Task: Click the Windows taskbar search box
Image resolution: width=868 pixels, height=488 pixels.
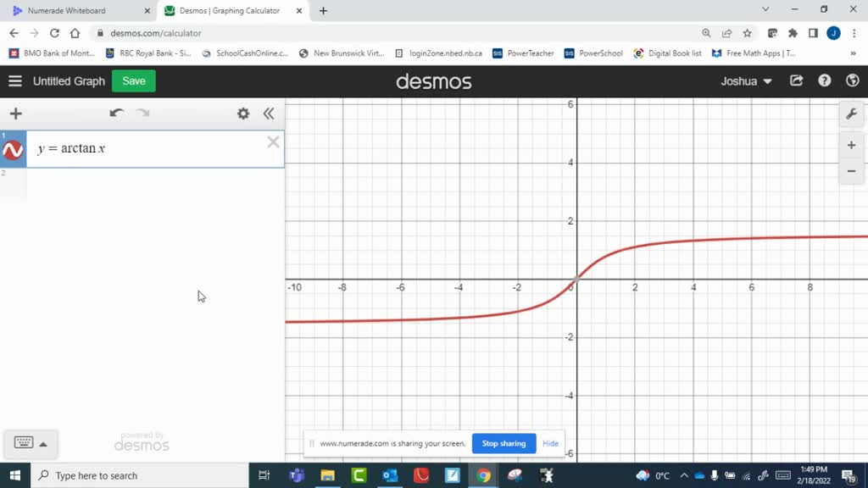Action: pos(140,475)
